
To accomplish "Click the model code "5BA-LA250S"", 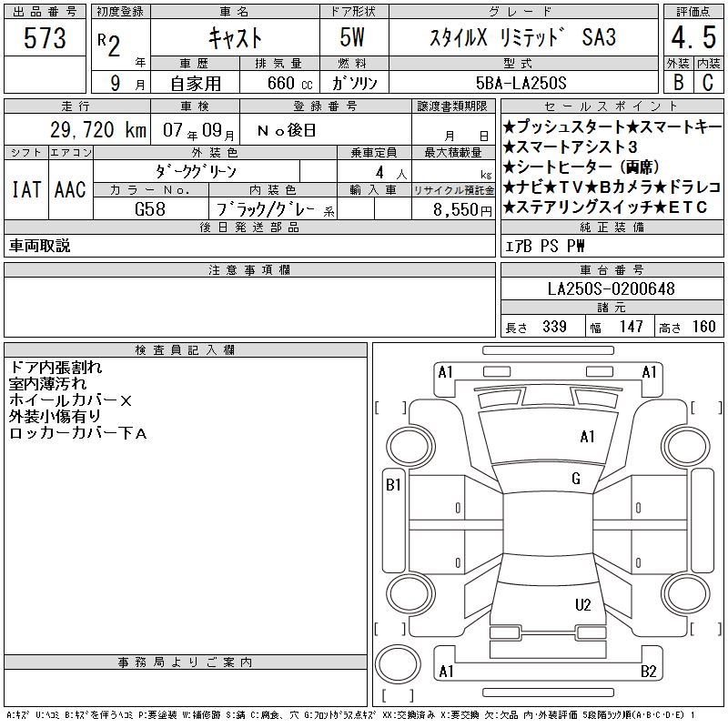I will [521, 83].
